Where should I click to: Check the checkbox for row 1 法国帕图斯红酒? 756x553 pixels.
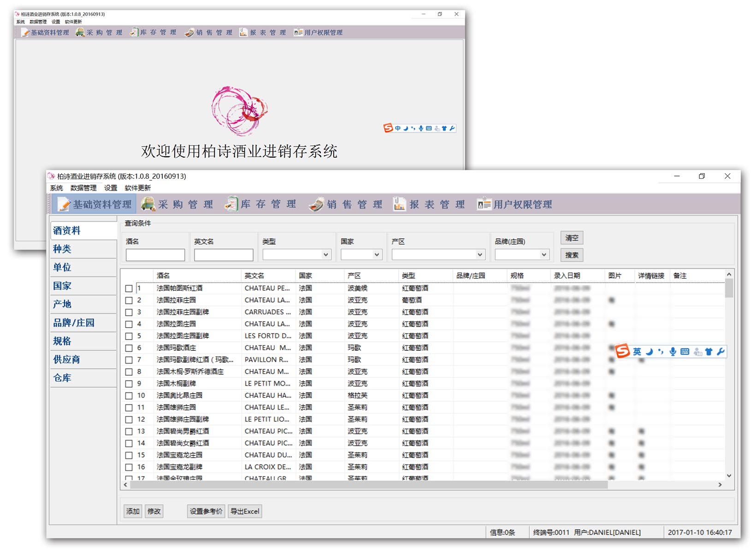[x=129, y=288]
